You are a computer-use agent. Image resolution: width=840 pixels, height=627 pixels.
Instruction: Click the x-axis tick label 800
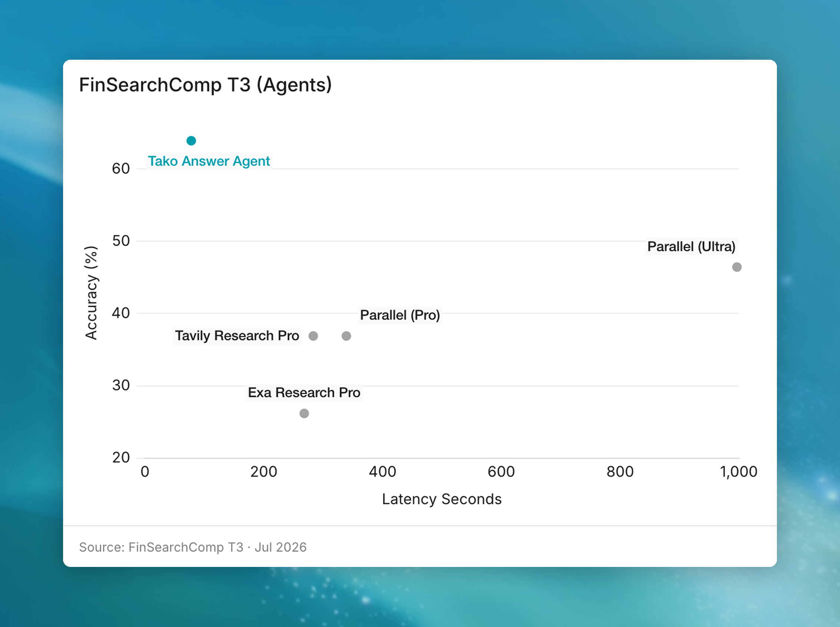tap(620, 472)
